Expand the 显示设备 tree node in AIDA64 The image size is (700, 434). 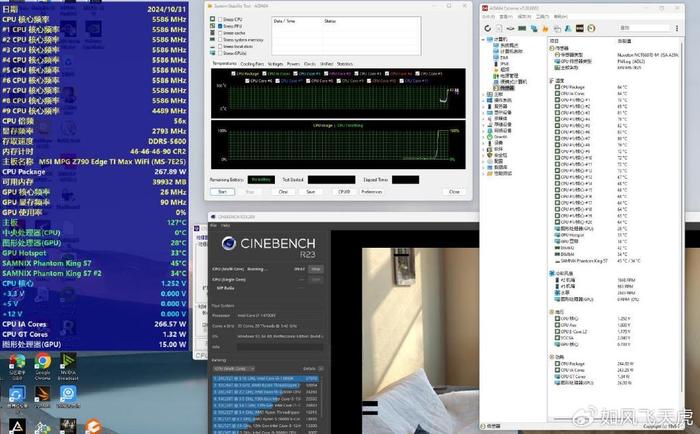tap(483, 113)
